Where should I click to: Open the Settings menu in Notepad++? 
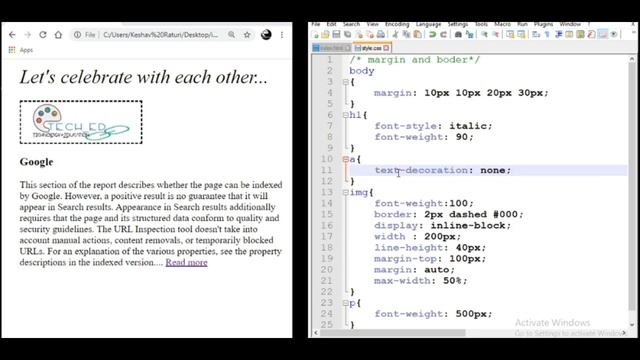(x=458, y=24)
